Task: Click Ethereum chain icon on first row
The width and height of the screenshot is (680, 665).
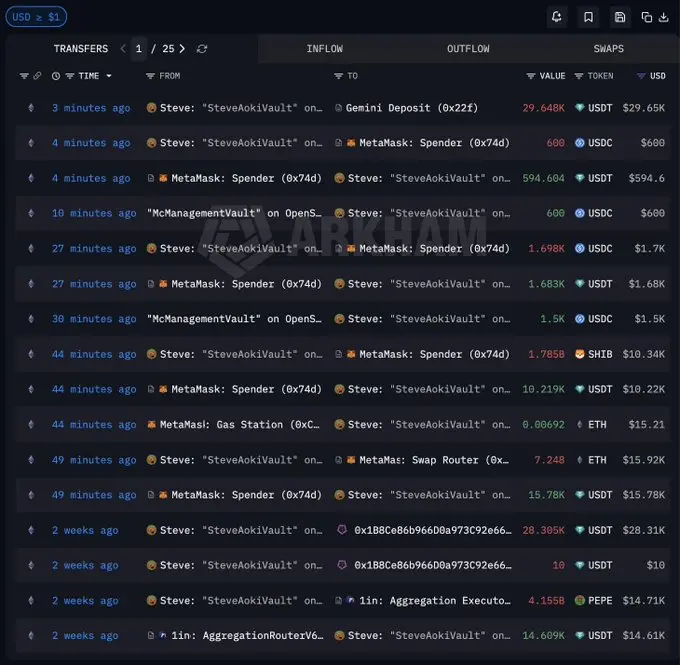Action: [29, 108]
